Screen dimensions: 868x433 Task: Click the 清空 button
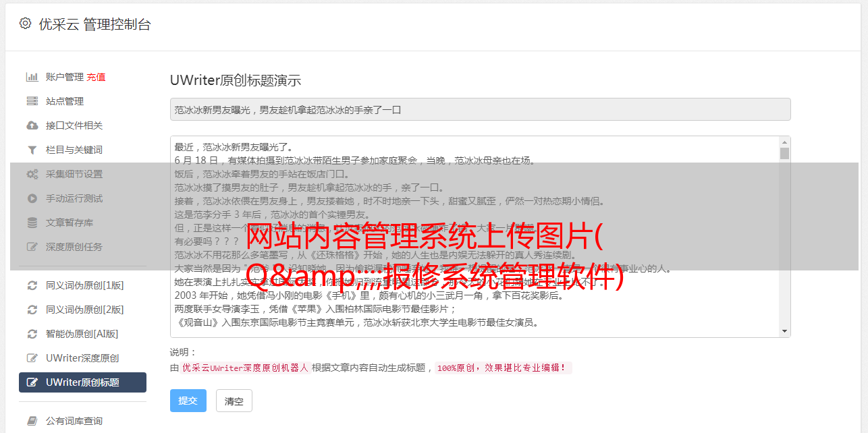pos(234,401)
